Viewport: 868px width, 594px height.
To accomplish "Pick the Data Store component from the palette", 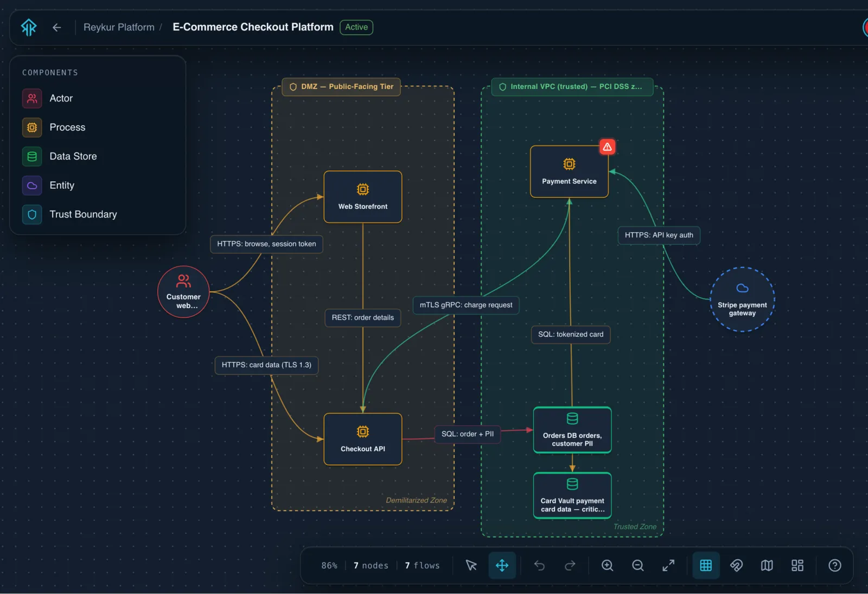I will click(98, 156).
